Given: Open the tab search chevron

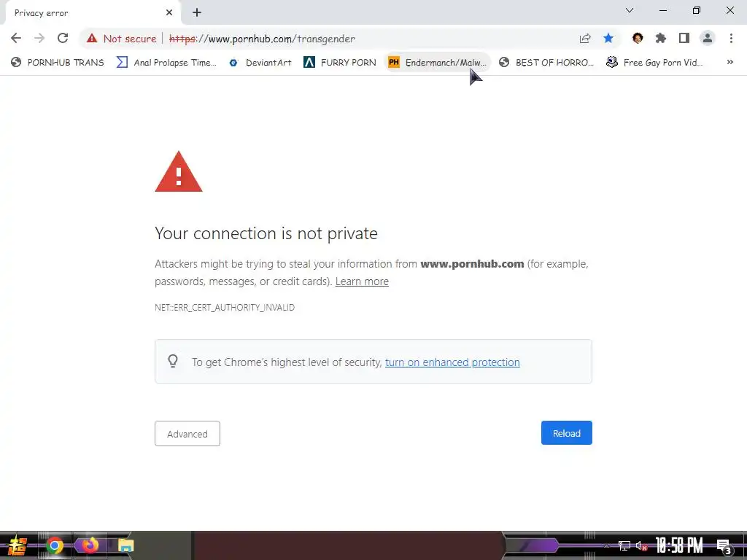Looking at the screenshot, I should pyautogui.click(x=630, y=10).
